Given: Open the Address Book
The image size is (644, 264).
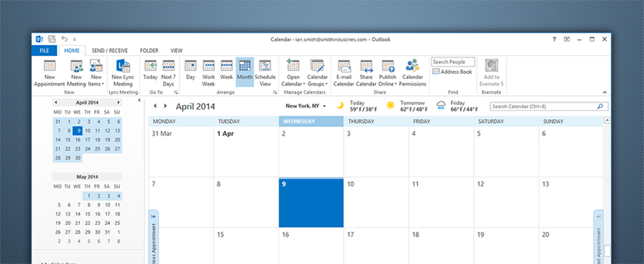Looking at the screenshot, I should [452, 72].
